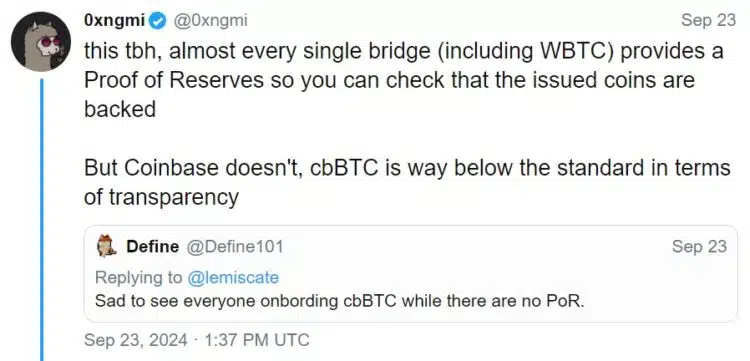This screenshot has width=750, height=361.
Task: Click the Sep 23 date in quoted tweet
Action: (x=699, y=247)
